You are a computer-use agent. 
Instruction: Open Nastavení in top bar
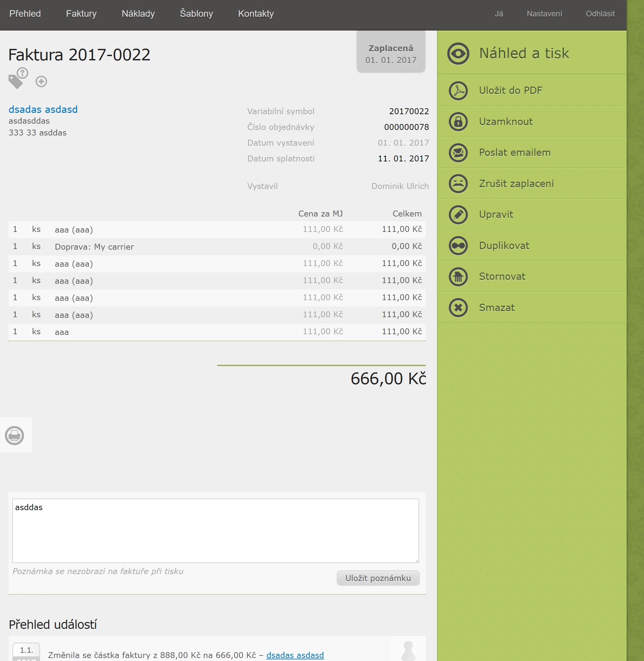544,14
